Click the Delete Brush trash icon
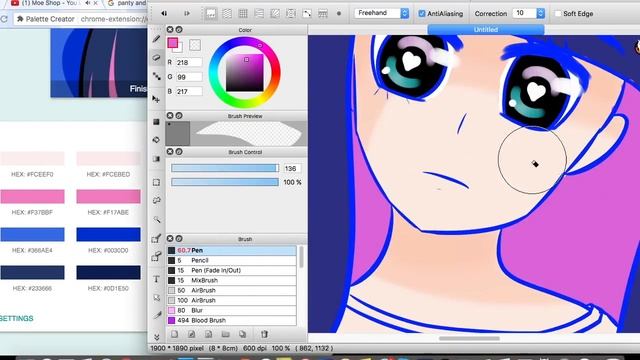 pos(264,334)
